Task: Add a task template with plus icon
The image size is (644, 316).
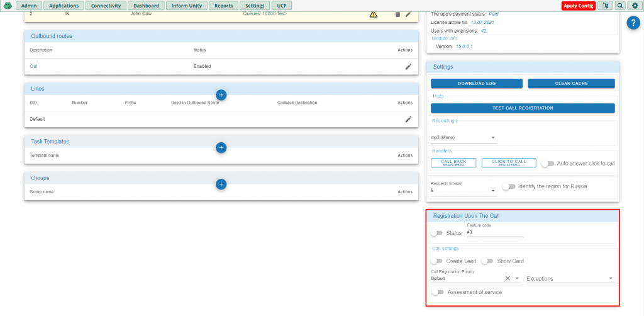Action: [221, 147]
